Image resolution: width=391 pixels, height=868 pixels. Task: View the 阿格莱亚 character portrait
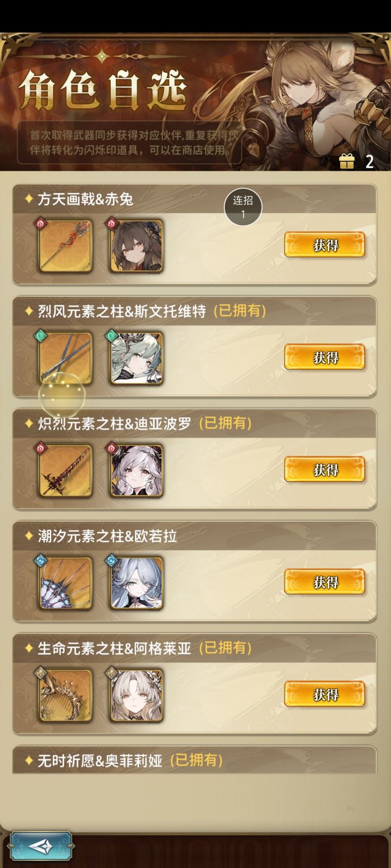(136, 695)
